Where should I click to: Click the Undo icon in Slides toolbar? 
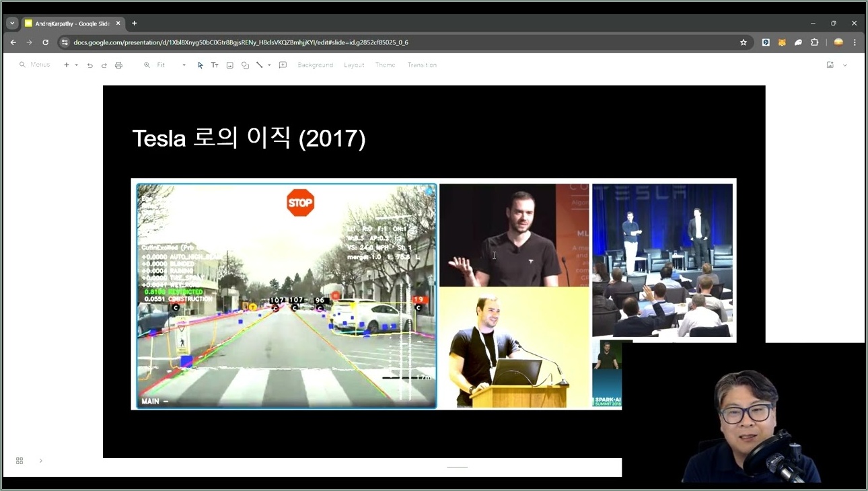click(x=90, y=65)
